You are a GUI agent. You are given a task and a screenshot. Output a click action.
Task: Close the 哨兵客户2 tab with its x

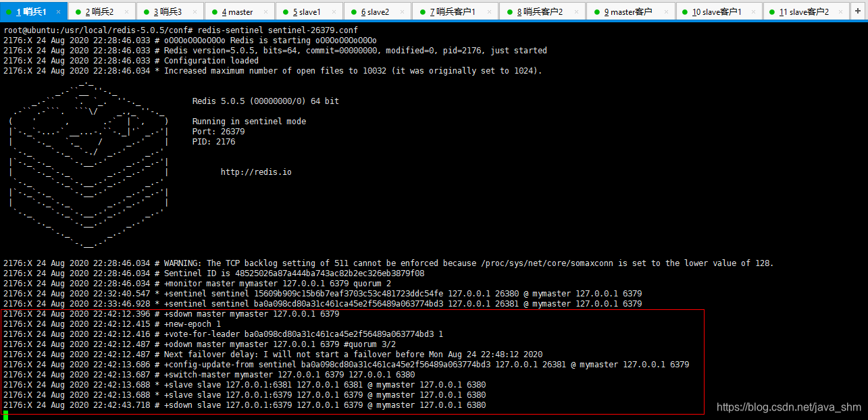point(577,12)
